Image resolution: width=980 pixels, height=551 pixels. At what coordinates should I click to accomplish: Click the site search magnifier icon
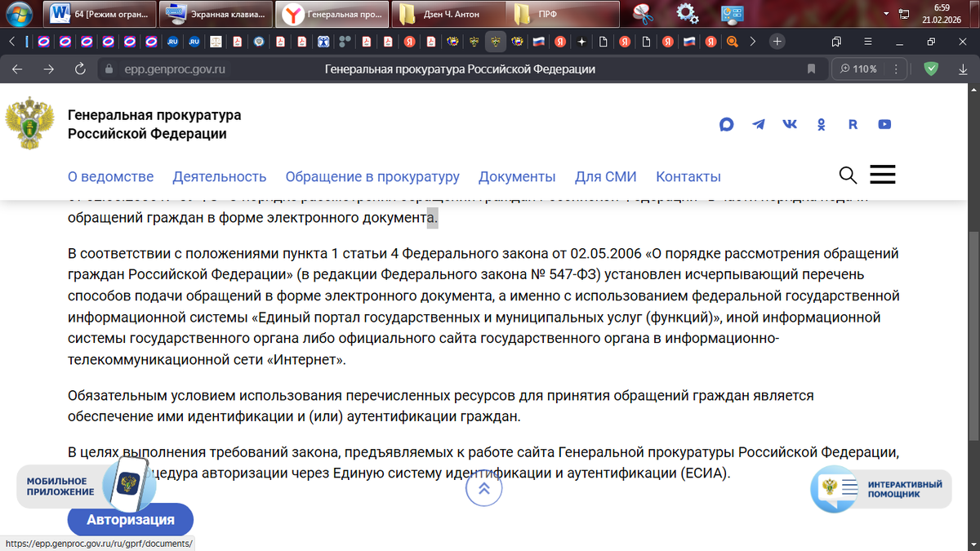(848, 175)
